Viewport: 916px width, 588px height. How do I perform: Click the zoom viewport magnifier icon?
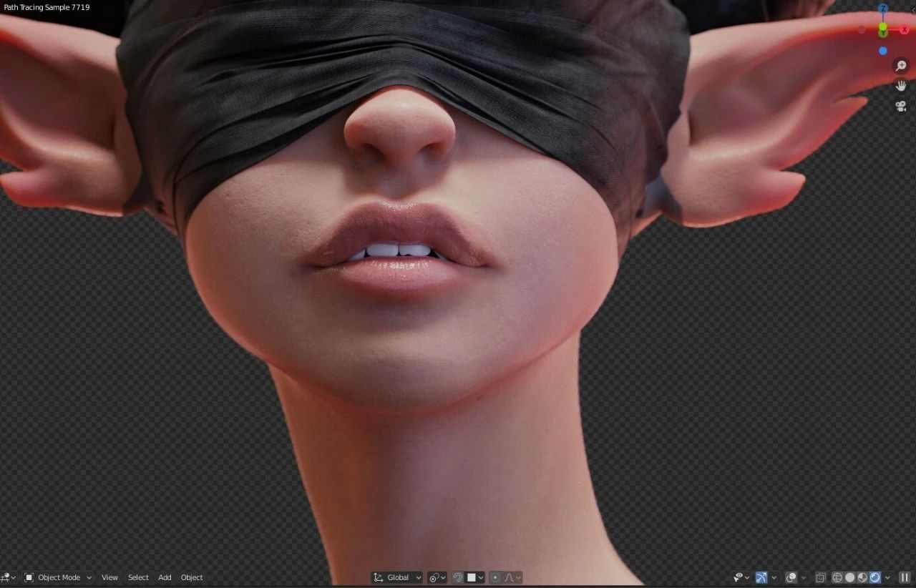click(x=901, y=66)
